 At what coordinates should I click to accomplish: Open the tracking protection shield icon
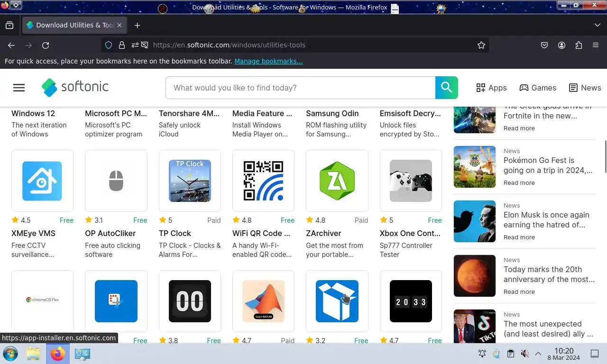[109, 45]
